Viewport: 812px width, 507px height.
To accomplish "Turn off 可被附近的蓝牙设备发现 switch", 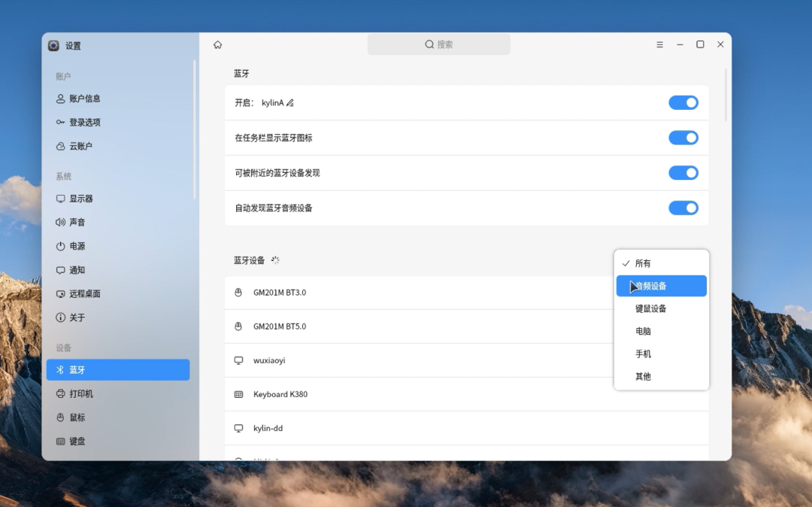I will pos(683,173).
